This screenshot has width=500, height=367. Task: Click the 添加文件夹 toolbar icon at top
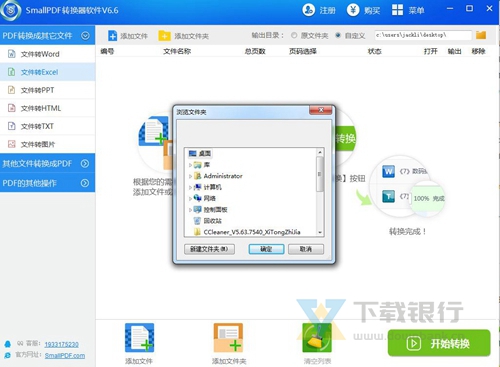point(164,36)
